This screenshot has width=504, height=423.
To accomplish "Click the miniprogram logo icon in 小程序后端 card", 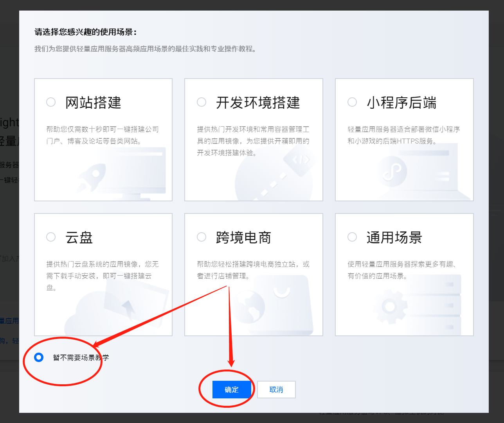I will (x=393, y=171).
